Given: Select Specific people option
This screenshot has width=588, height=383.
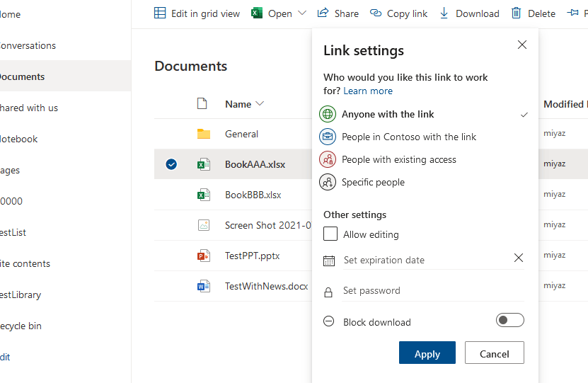Looking at the screenshot, I should pyautogui.click(x=424, y=182).
